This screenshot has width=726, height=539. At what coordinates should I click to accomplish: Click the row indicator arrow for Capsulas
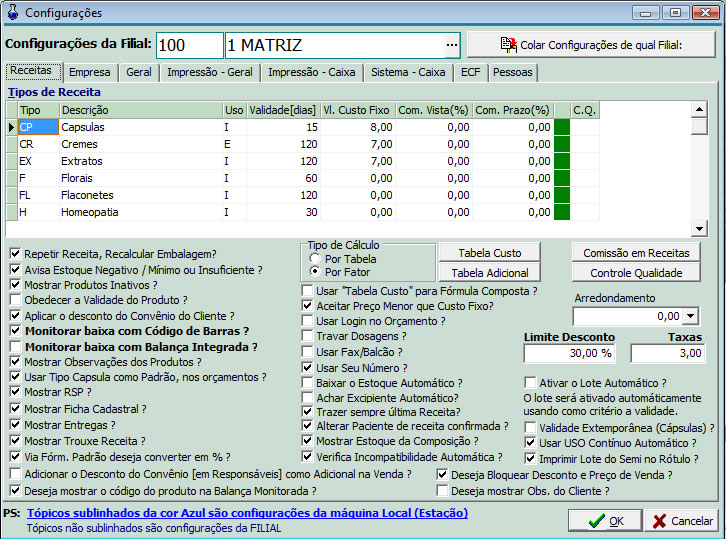11,127
